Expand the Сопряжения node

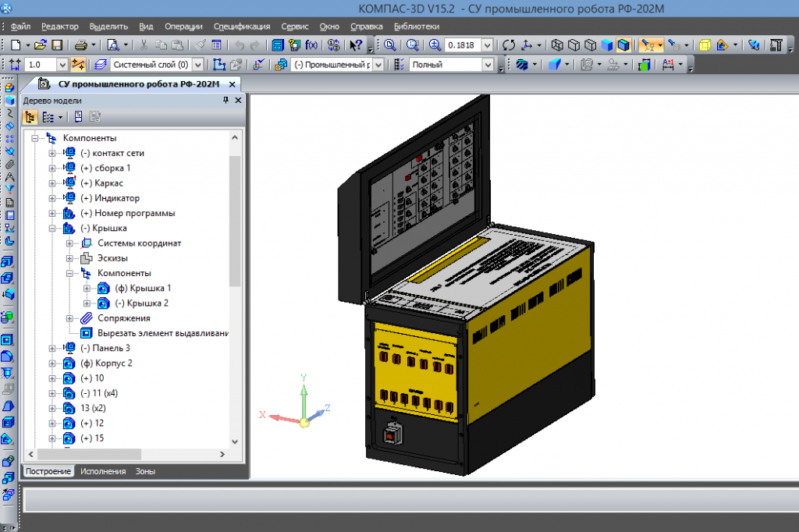[69, 318]
